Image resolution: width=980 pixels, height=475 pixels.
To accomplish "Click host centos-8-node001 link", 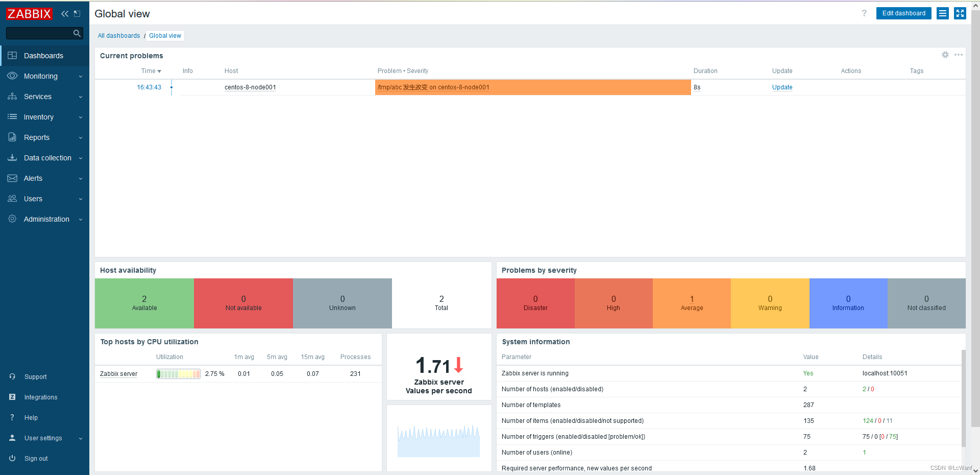I will pos(250,87).
